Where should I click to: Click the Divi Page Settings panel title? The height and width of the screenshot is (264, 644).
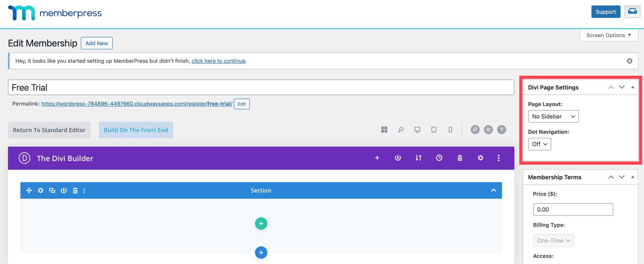coord(553,87)
